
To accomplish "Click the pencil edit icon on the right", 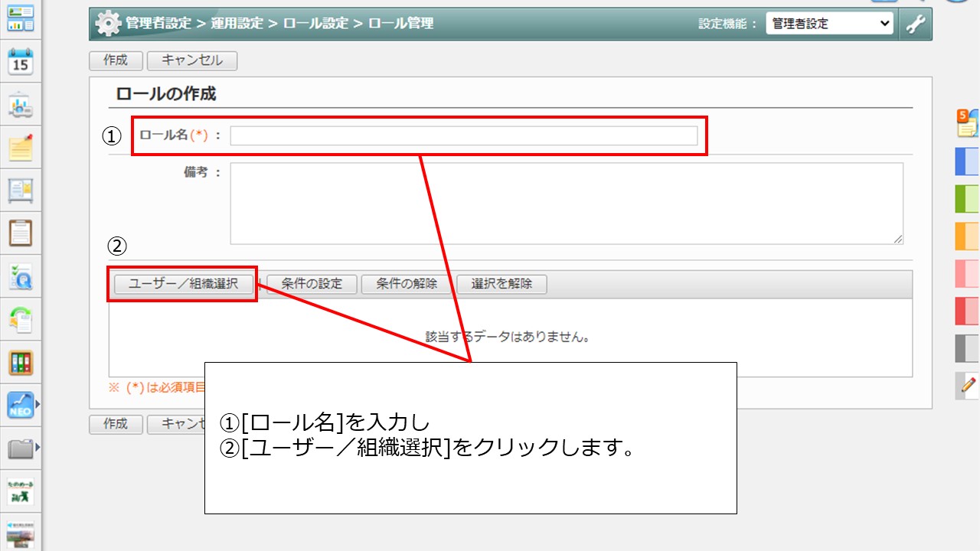I will (968, 386).
